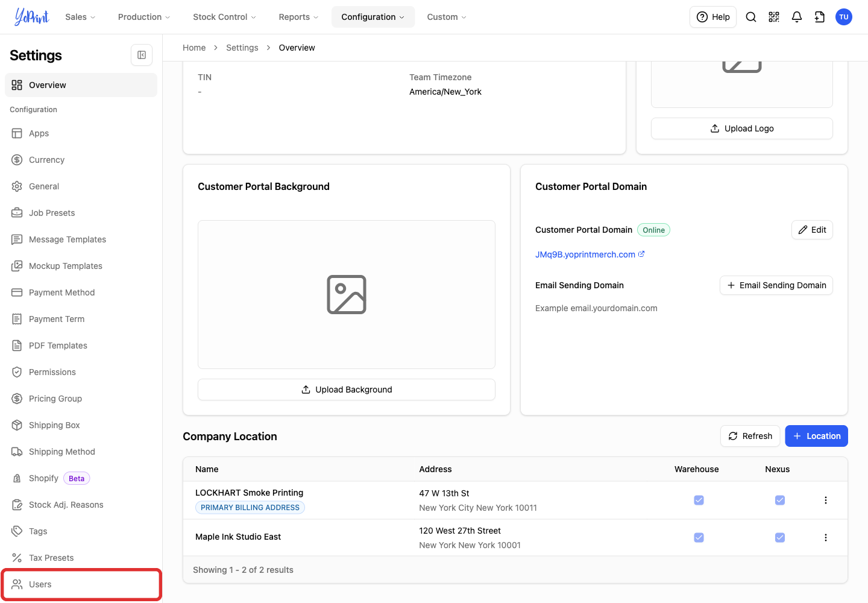The width and height of the screenshot is (868, 603).
Task: Open Shipping Box settings
Action: pos(81,425)
